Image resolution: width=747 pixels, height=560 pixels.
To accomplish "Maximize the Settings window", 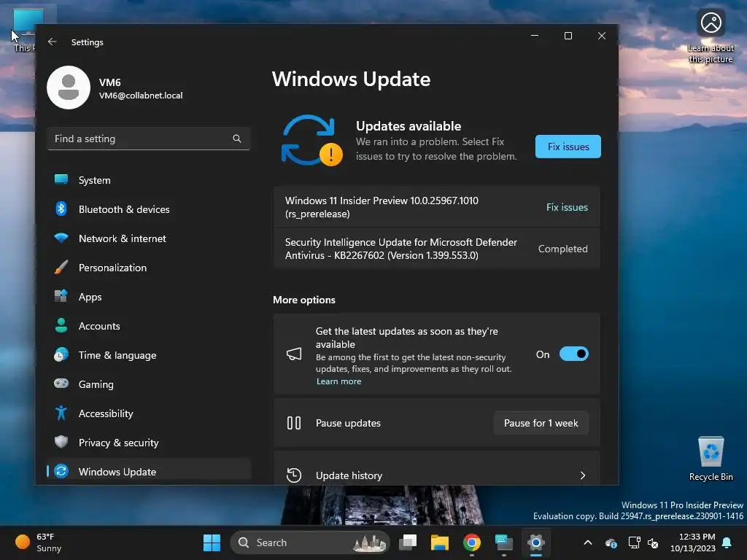I will coord(568,36).
